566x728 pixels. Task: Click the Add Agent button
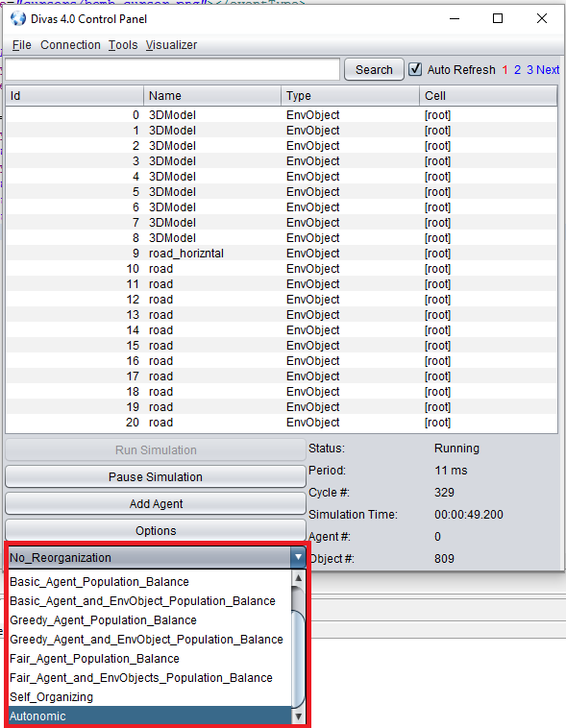pos(156,504)
